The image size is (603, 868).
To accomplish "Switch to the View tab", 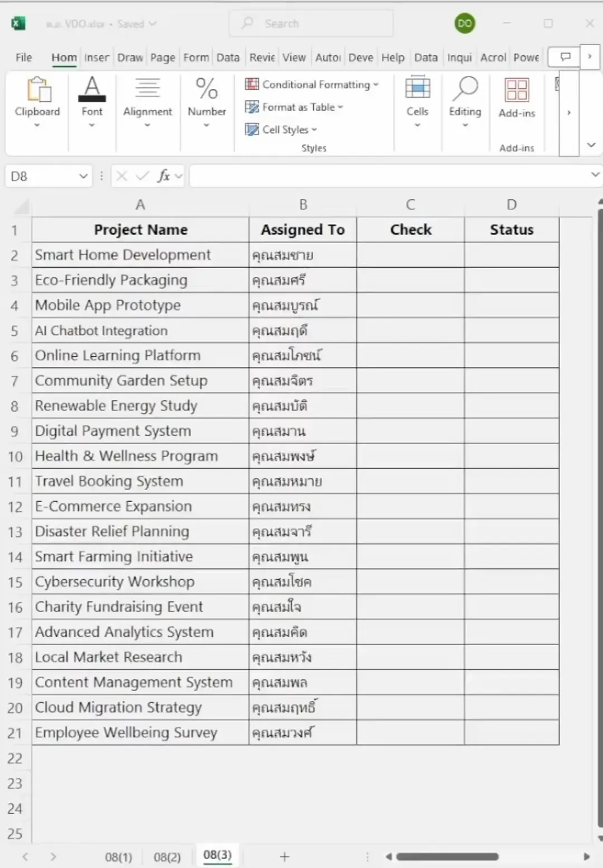I will tap(294, 58).
